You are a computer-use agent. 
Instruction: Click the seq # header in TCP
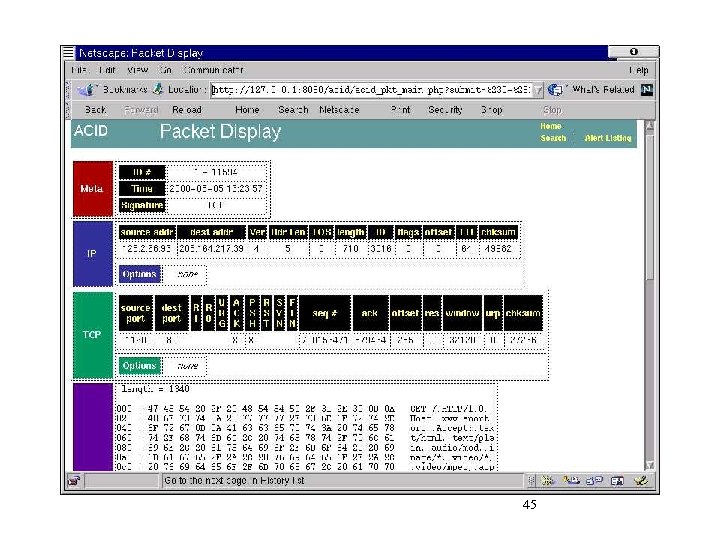coord(325,313)
